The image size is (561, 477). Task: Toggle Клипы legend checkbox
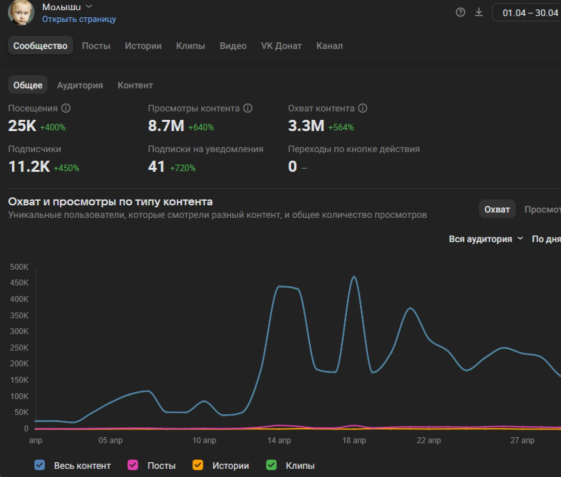271,465
